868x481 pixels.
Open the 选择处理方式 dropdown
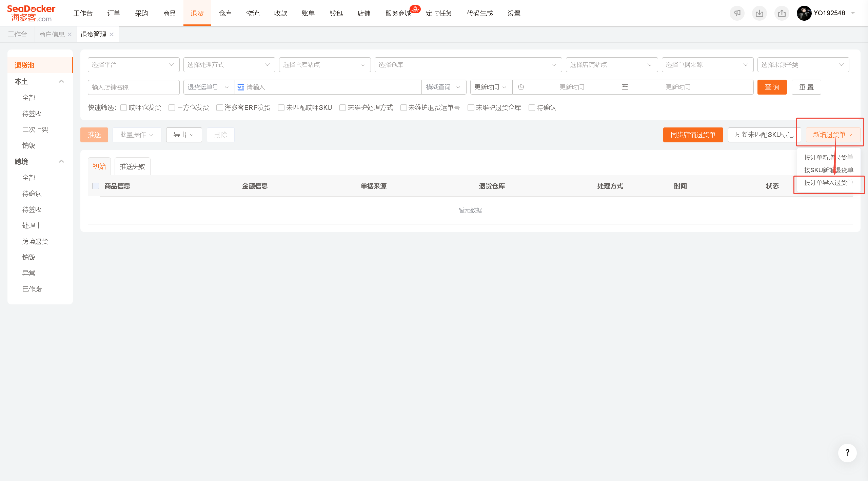(x=229, y=65)
